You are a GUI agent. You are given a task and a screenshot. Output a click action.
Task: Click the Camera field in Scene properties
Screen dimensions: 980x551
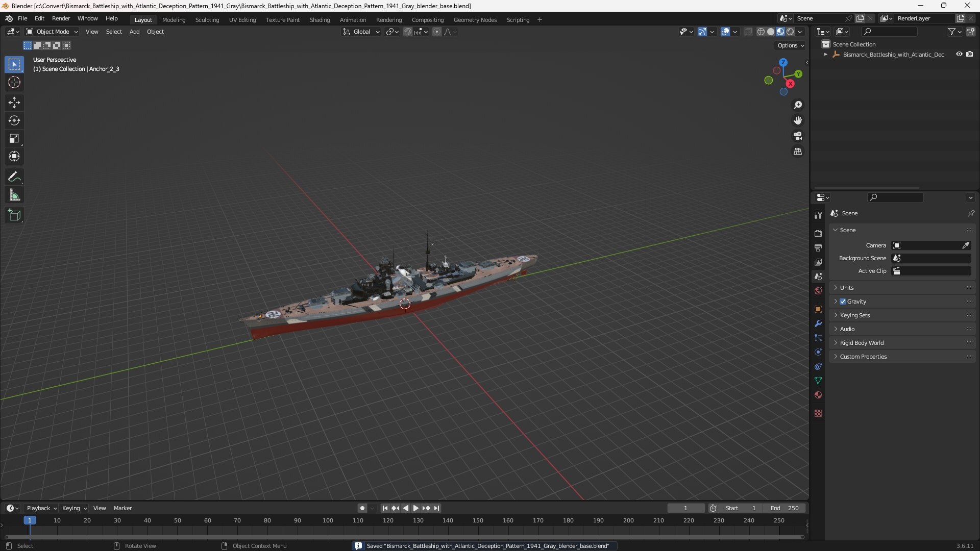[931, 245]
